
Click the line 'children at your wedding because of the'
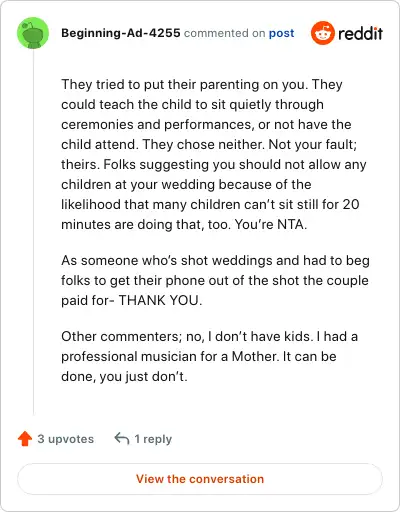(x=186, y=184)
